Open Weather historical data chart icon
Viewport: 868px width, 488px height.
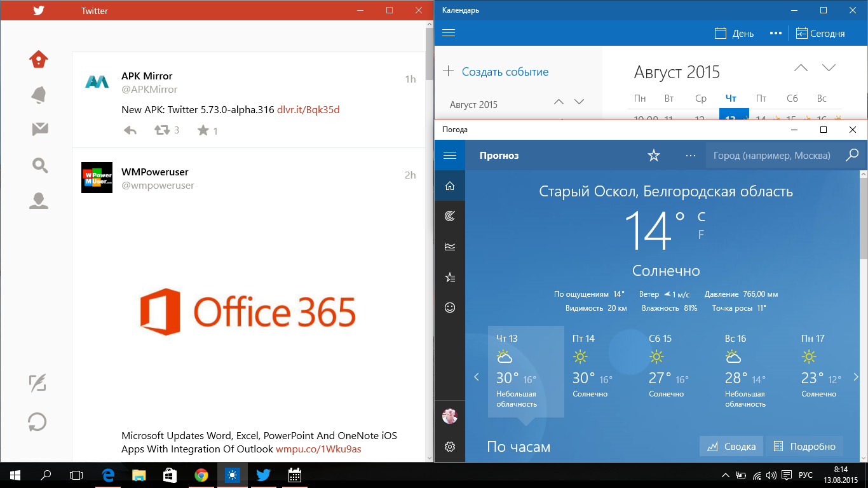(x=450, y=247)
